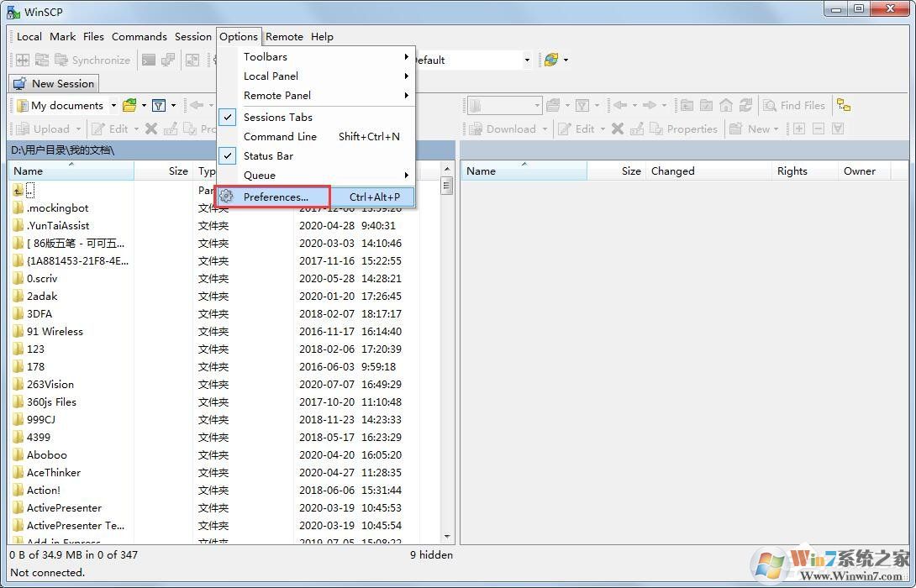The image size is (916, 588).
Task: Click the gear icon beside Preferences
Action: click(x=226, y=197)
